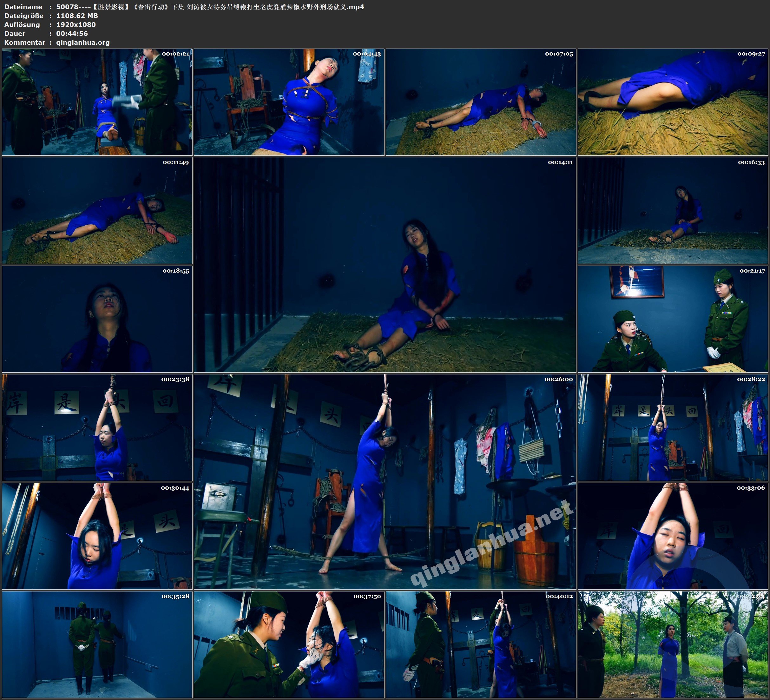770x700 pixels.
Task: Open the outdoor forest frame at 00:42:34
Action: (673, 644)
